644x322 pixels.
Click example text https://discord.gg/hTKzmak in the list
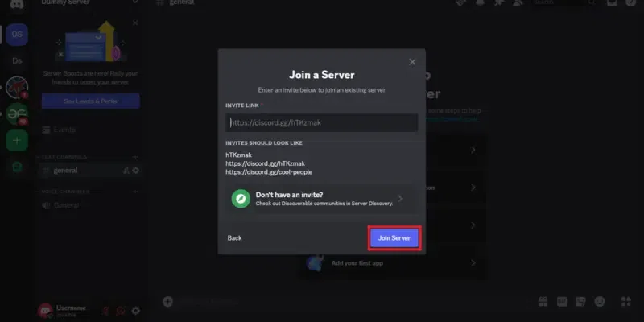tap(265, 163)
